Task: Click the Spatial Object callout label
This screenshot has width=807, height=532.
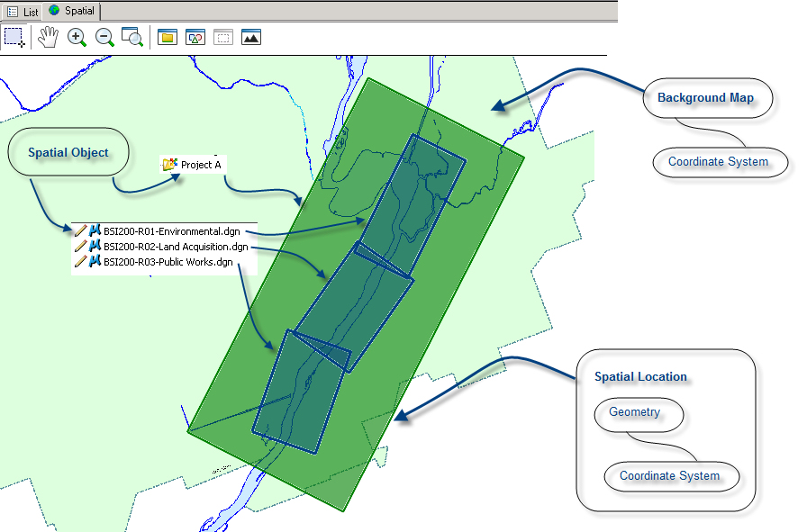Action: 68,152
